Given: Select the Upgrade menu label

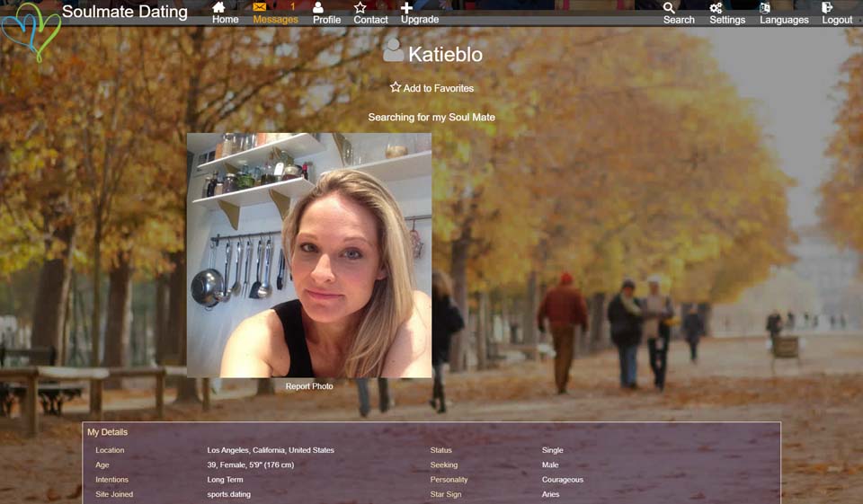Looking at the screenshot, I should click(420, 20).
